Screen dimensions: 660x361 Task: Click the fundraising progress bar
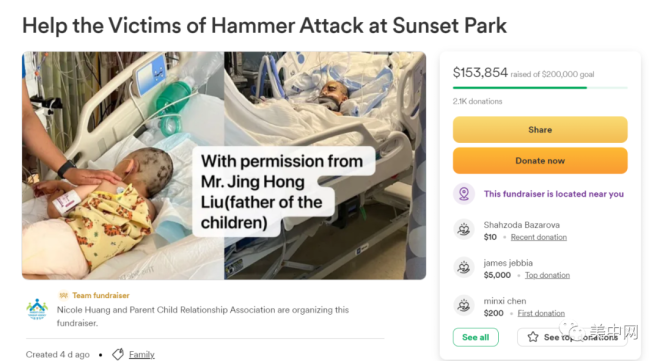point(540,88)
